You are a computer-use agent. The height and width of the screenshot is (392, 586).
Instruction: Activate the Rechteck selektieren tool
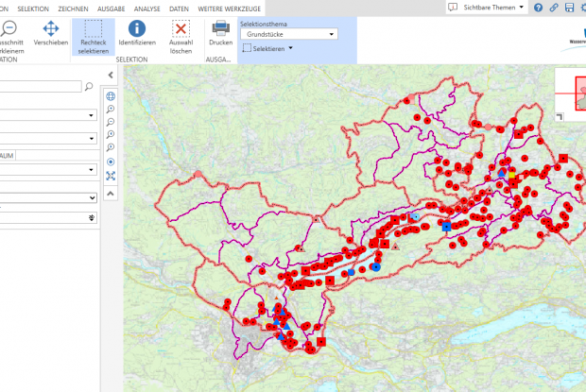click(94, 34)
